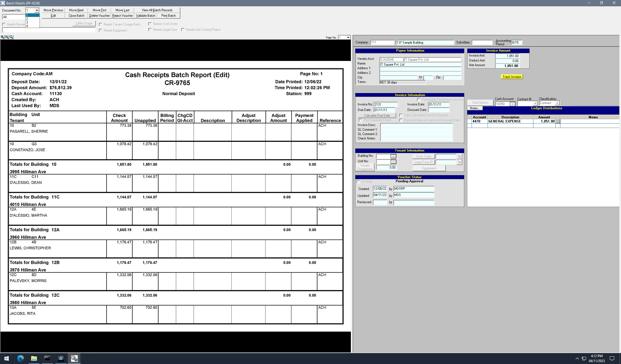Click the fit-to-page magnifier icon
This screenshot has height=364, width=621.
click(x=11, y=37)
